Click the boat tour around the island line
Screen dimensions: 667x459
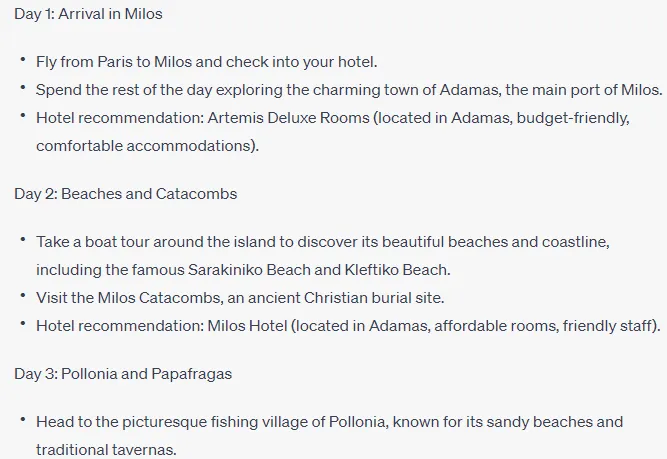322,242
